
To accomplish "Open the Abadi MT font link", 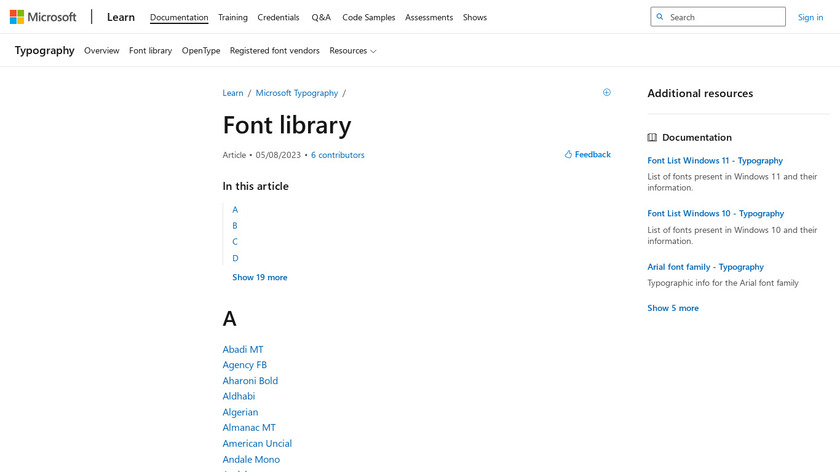I will [243, 349].
